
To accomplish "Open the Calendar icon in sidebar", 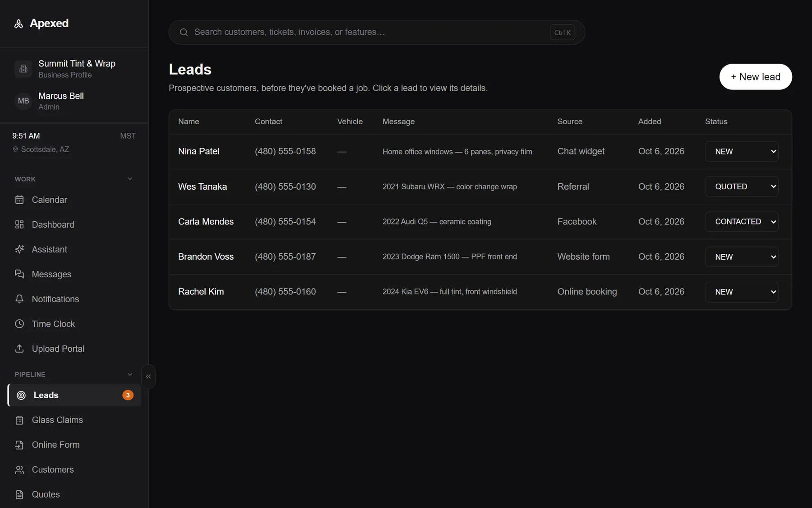I will tap(19, 200).
